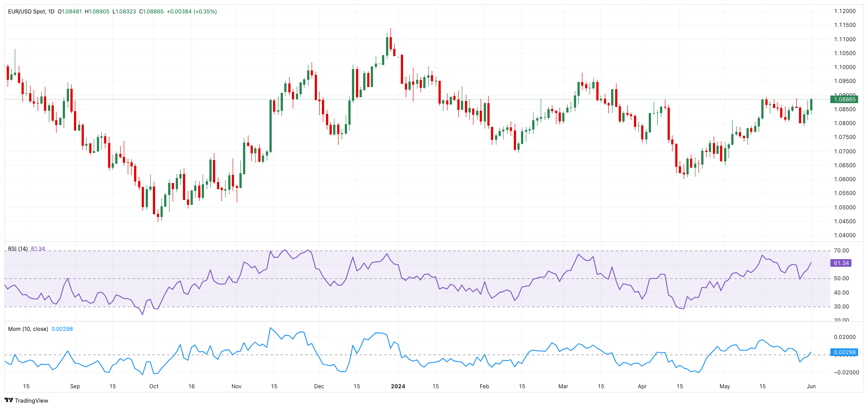Click the 1.12000 price scale label

tap(845, 11)
